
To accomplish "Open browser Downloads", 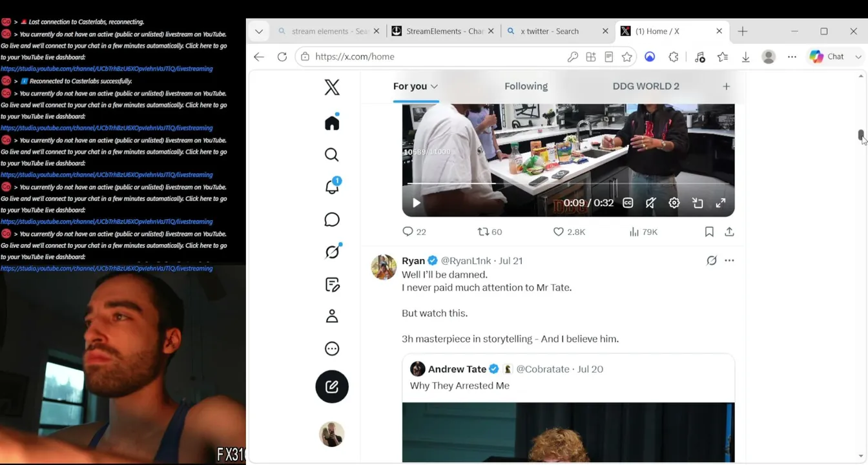I will [x=745, y=57].
